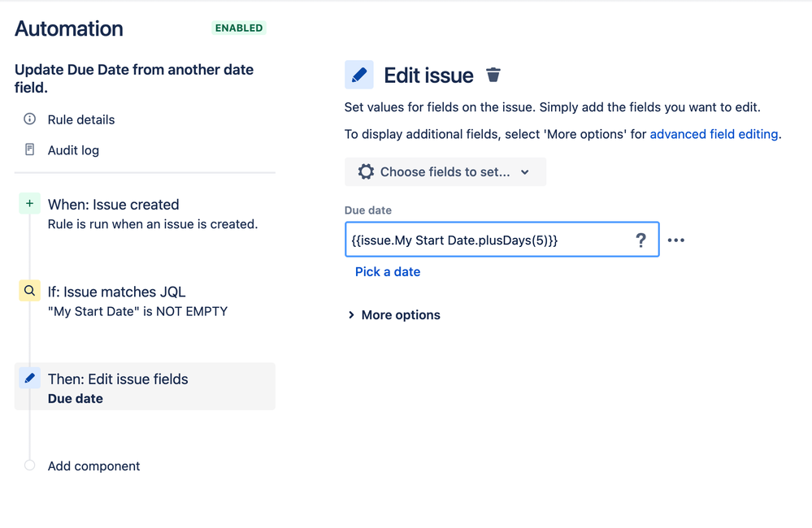This screenshot has width=812, height=528.
Task: Toggle the ENABLED status badge
Action: (x=239, y=28)
